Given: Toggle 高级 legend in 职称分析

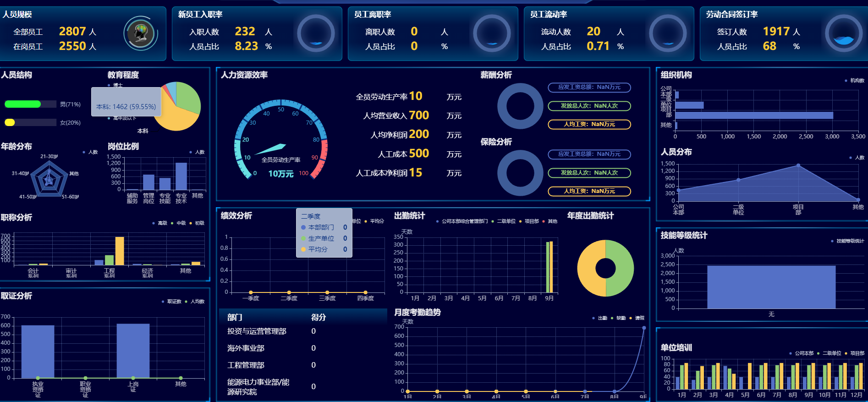Looking at the screenshot, I should click(160, 223).
